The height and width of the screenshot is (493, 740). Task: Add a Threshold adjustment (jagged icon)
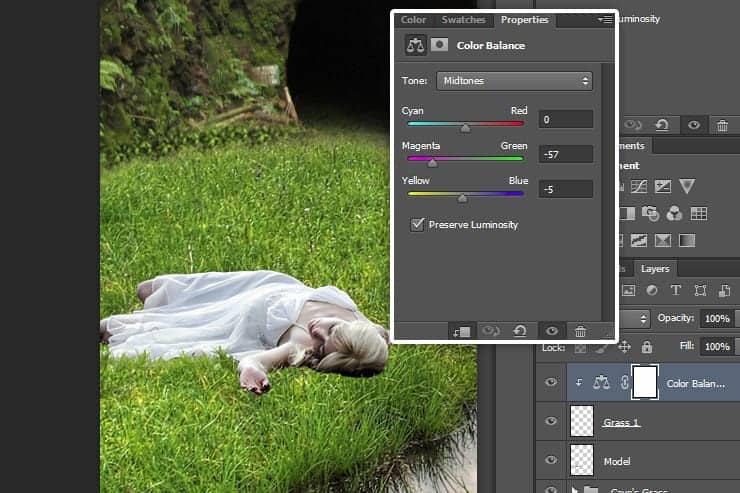pyautogui.click(x=639, y=241)
